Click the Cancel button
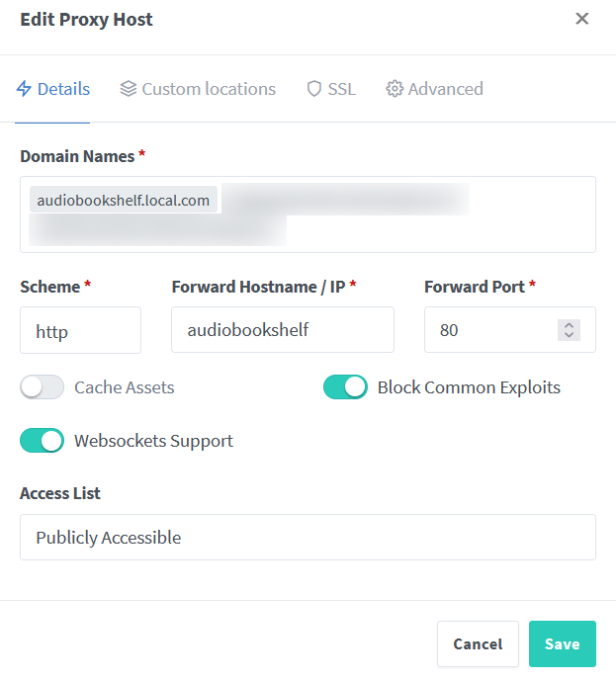Image resolution: width=616 pixels, height=681 pixels. pos(478,644)
